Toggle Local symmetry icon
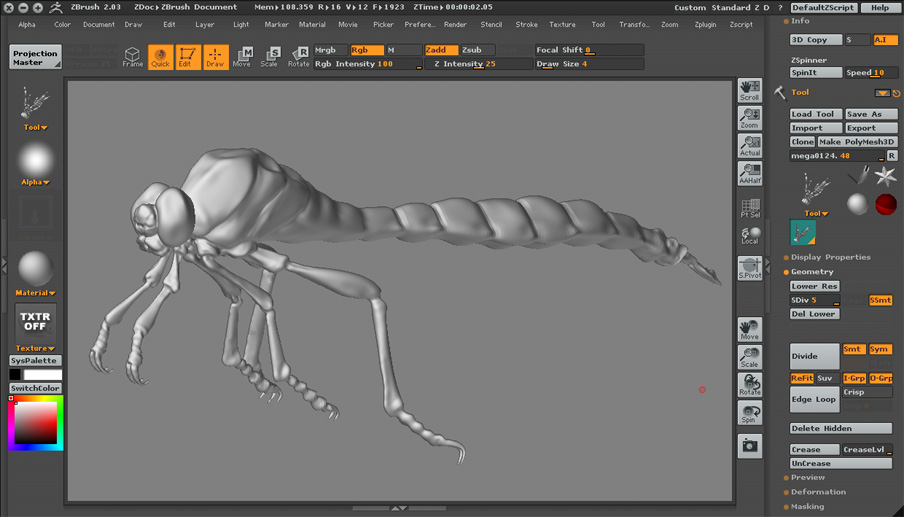The width and height of the screenshot is (904, 517). coord(749,236)
